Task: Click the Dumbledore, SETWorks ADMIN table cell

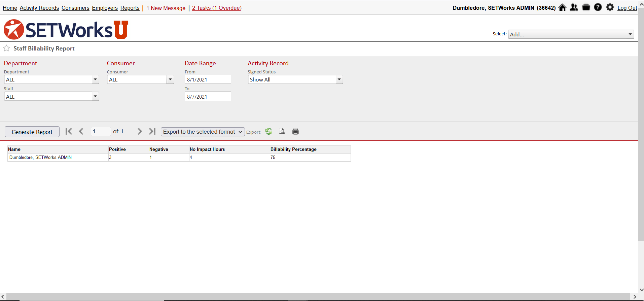Action: 58,157
